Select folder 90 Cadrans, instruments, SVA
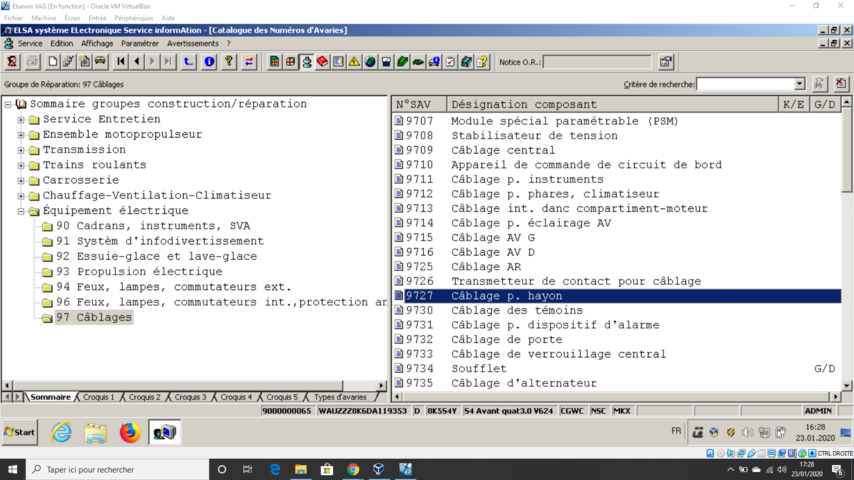The height and width of the screenshot is (480, 854). click(x=153, y=226)
